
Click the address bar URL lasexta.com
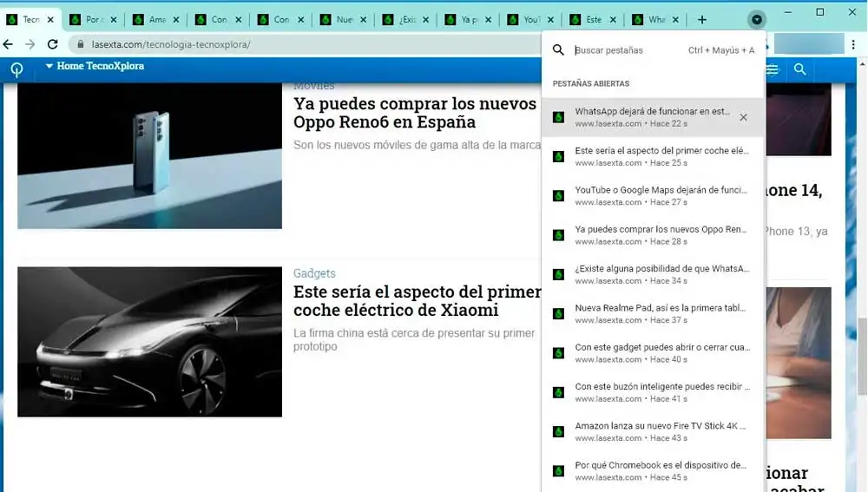(171, 44)
